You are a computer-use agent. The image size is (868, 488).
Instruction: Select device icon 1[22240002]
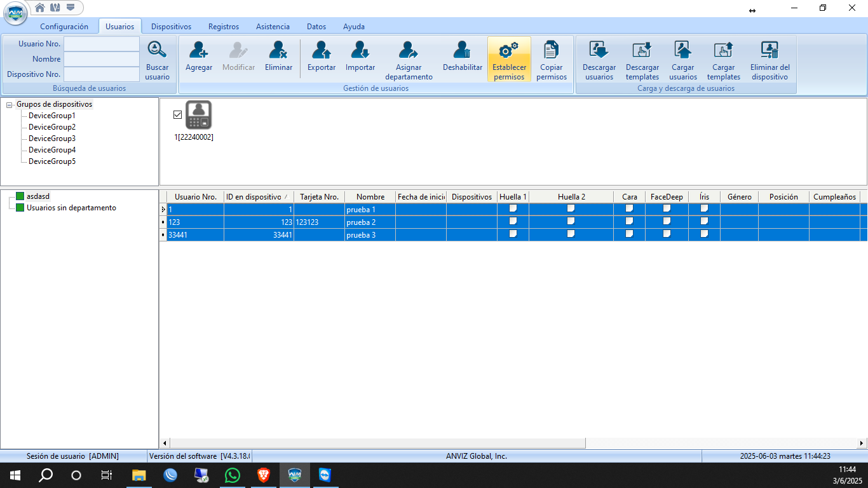pos(198,115)
